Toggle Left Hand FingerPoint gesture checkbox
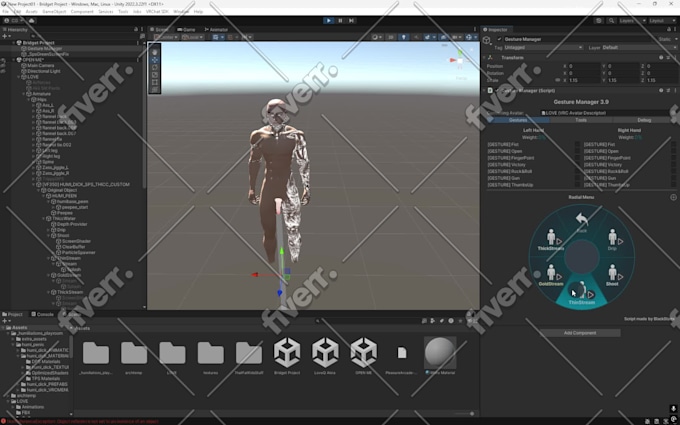680x425 pixels. pos(577,158)
